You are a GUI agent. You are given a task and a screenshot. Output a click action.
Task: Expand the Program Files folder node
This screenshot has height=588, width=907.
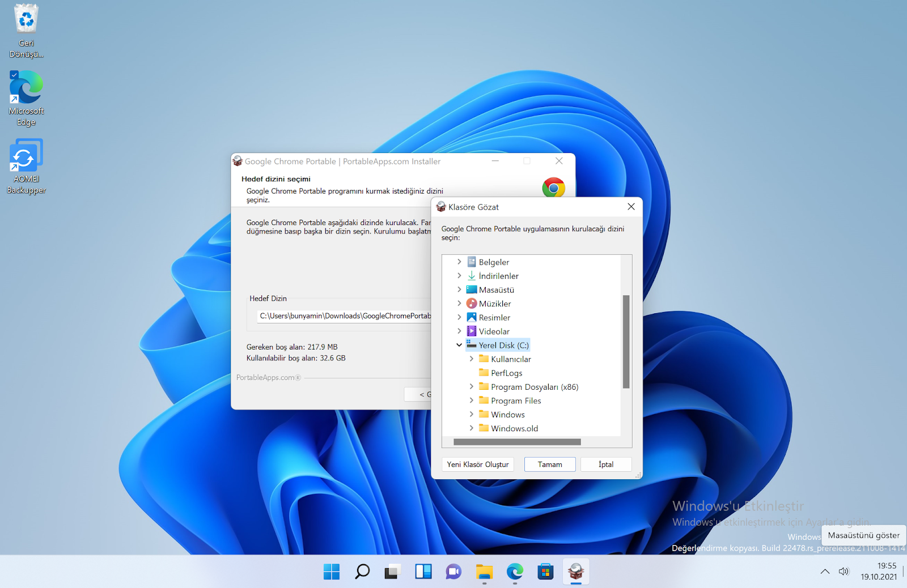coord(471,400)
